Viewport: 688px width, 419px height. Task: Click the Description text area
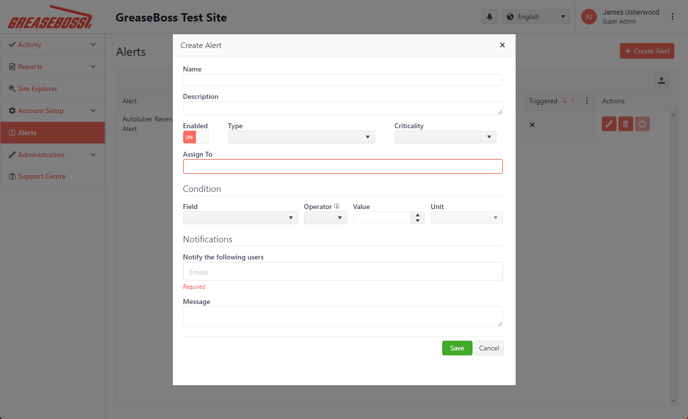pyautogui.click(x=343, y=108)
